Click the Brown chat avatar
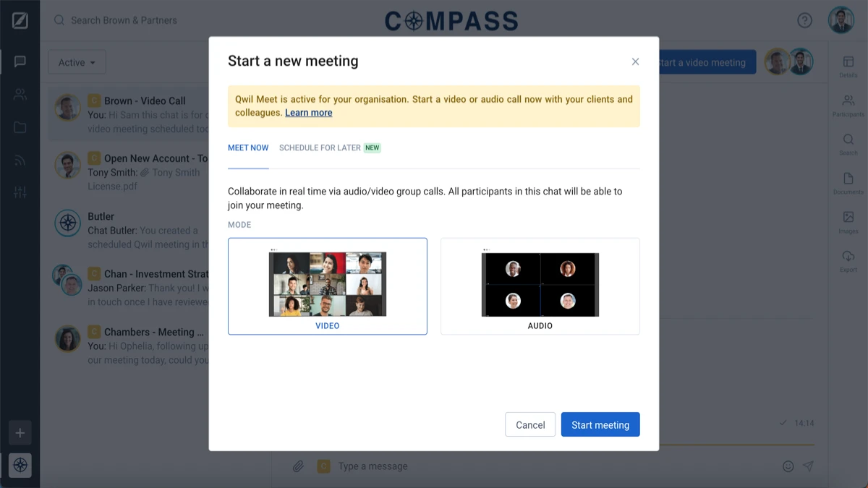This screenshot has height=488, width=868. click(x=68, y=108)
